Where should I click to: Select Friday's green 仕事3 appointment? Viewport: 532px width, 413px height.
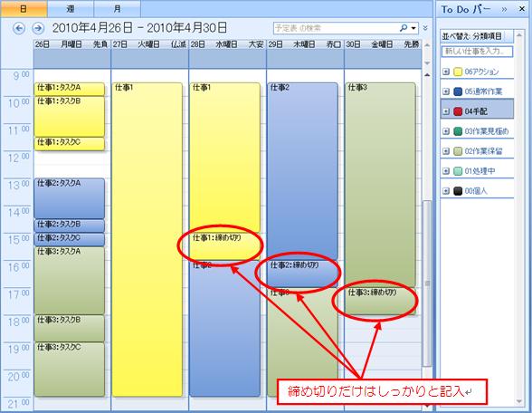click(380, 185)
